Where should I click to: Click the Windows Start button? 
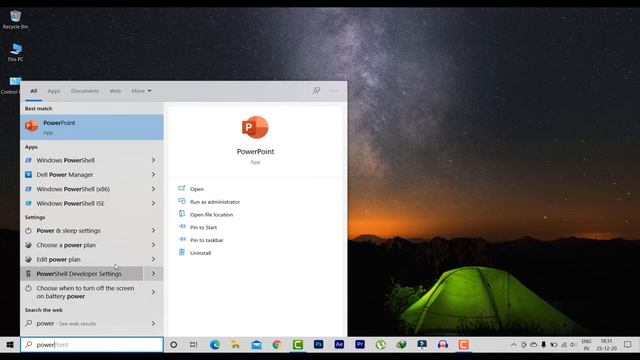[x=10, y=345]
